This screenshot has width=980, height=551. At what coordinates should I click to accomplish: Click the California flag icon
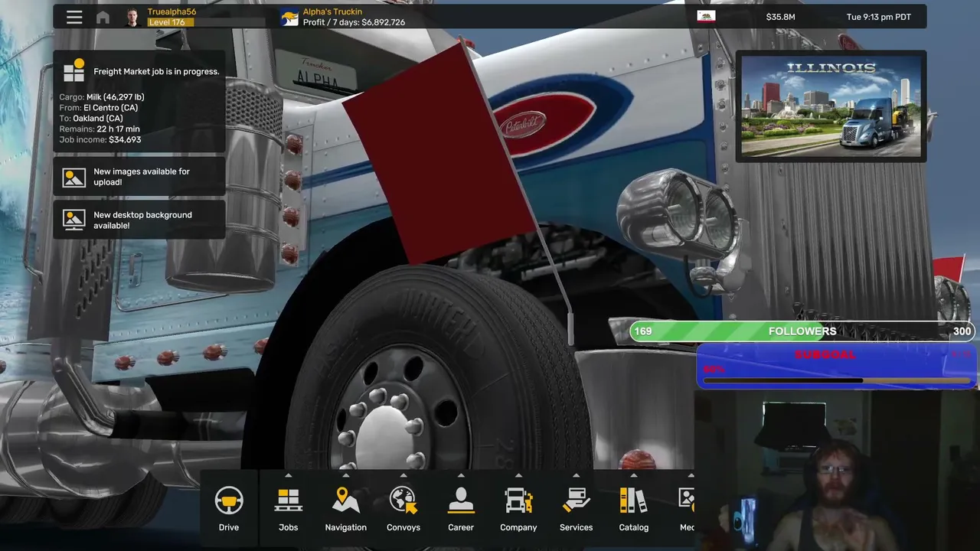tap(706, 16)
